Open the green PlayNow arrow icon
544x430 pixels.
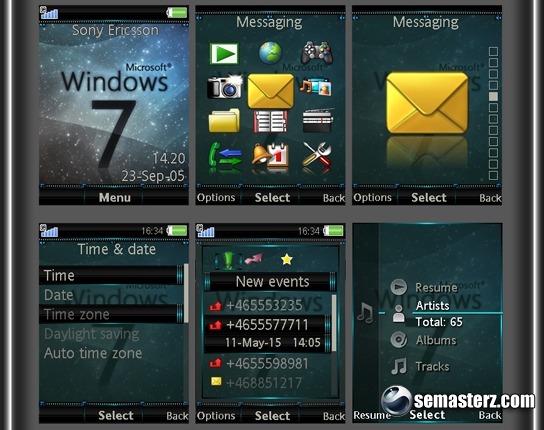[x=224, y=53]
